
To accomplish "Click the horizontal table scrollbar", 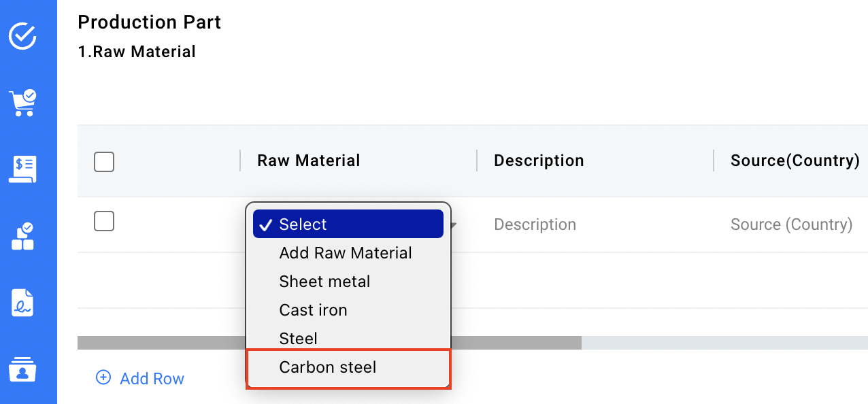I will pyautogui.click(x=517, y=343).
